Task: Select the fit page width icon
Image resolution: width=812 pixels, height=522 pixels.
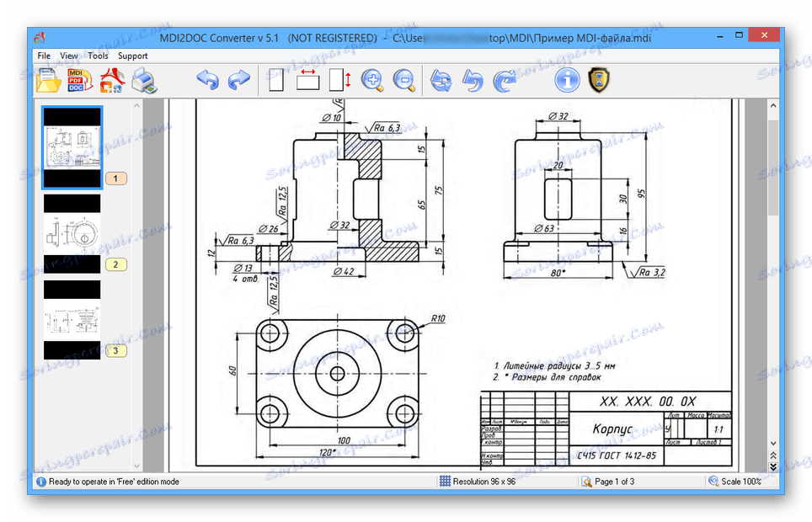Action: (x=307, y=80)
